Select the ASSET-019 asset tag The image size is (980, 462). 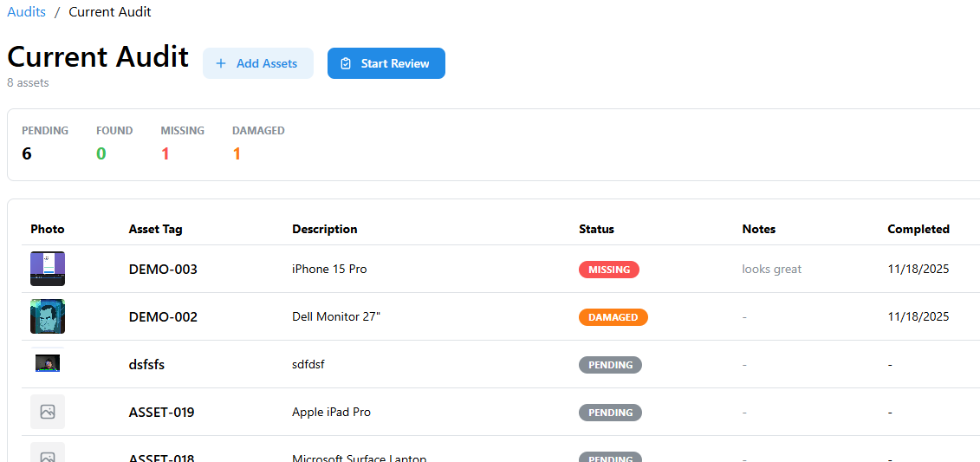161,413
